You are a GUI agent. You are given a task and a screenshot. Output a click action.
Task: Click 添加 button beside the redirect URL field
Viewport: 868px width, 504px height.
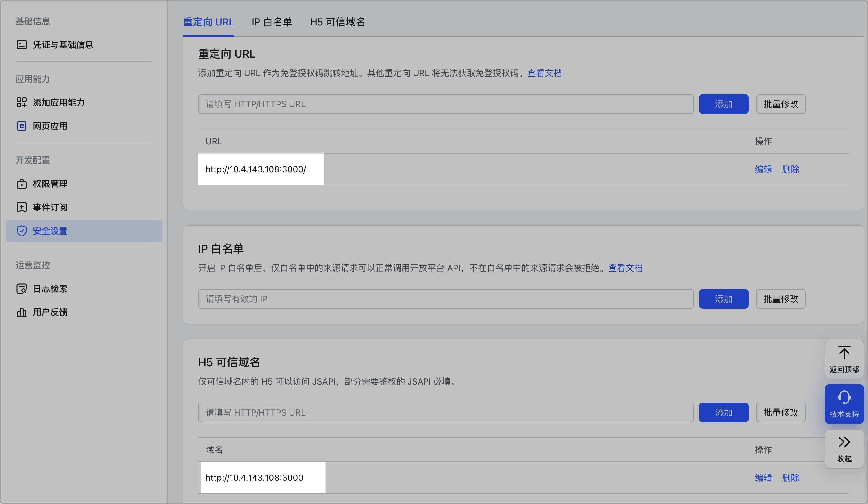[723, 104]
